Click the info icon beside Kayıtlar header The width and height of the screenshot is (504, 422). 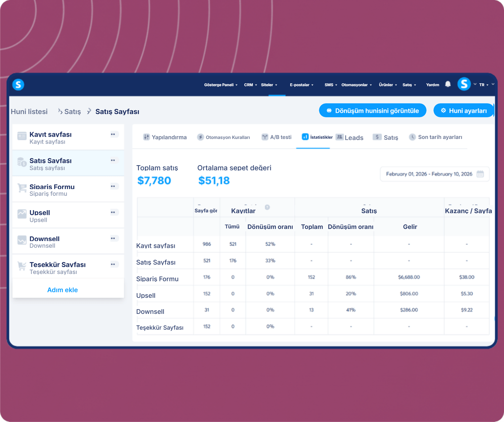267,207
